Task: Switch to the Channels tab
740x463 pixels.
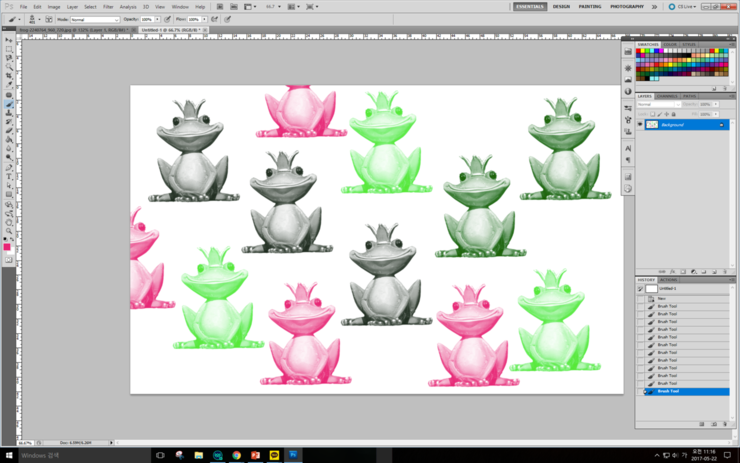Action: tap(667, 96)
